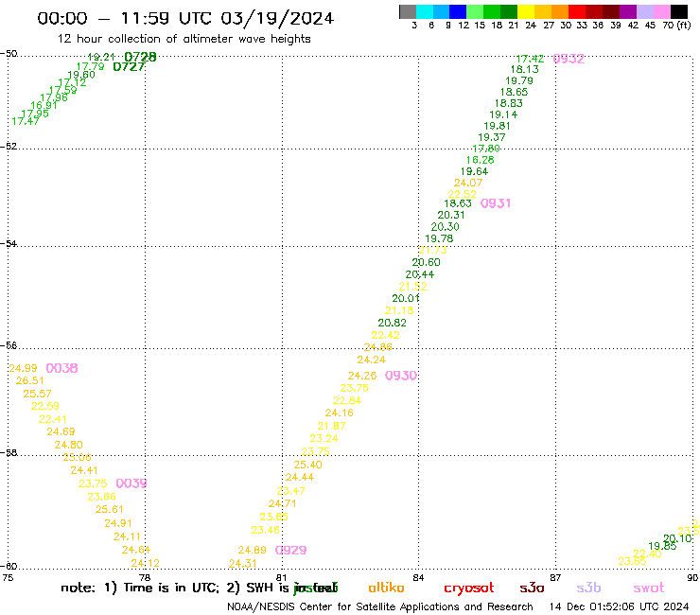Click the wave height value 25.40
This screenshot has height=615, width=700.
pos(308,465)
